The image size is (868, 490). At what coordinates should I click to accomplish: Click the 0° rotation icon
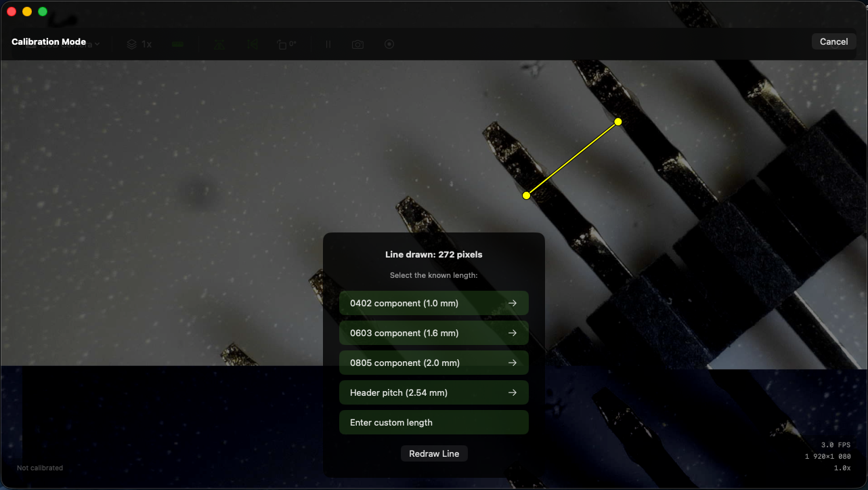tap(286, 44)
